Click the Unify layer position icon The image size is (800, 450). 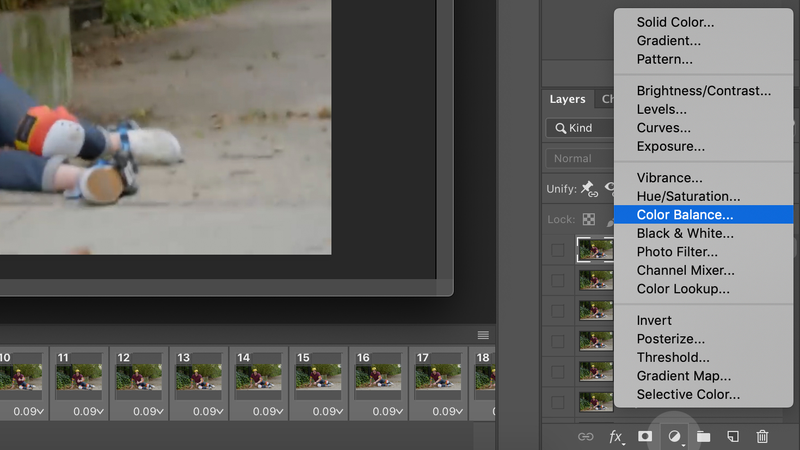[x=589, y=189]
